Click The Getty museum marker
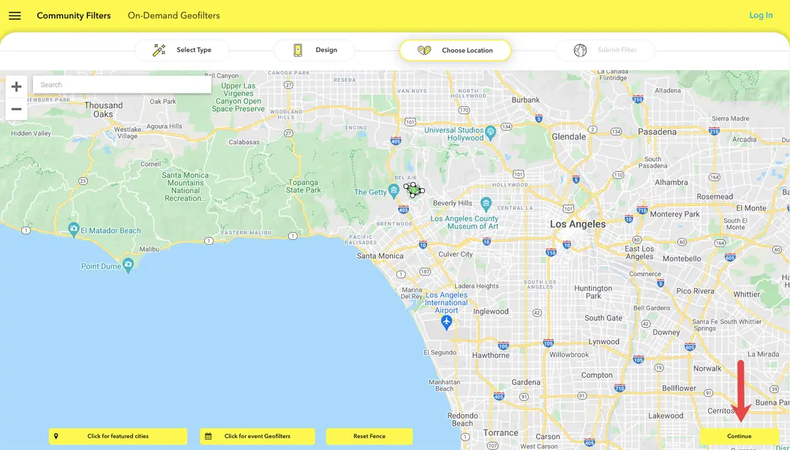Screen dimensions: 790x450 point(394,190)
